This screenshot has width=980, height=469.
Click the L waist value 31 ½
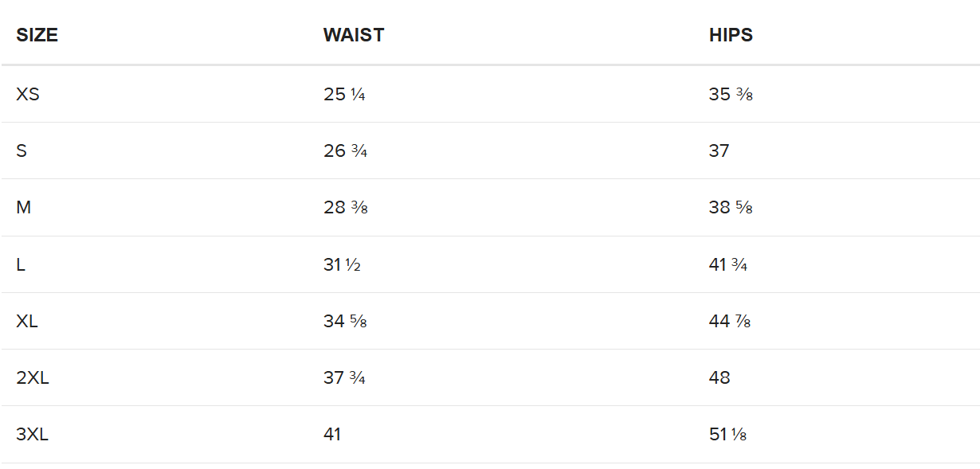click(x=342, y=264)
